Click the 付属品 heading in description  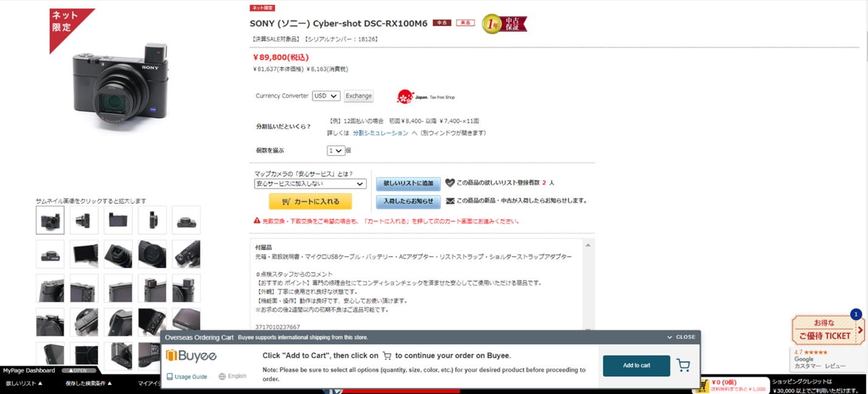pyautogui.click(x=263, y=247)
